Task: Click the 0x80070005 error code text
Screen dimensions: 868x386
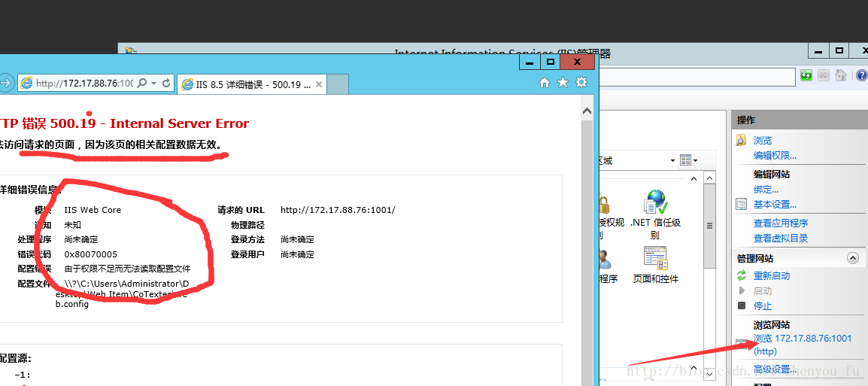Action: [x=91, y=254]
